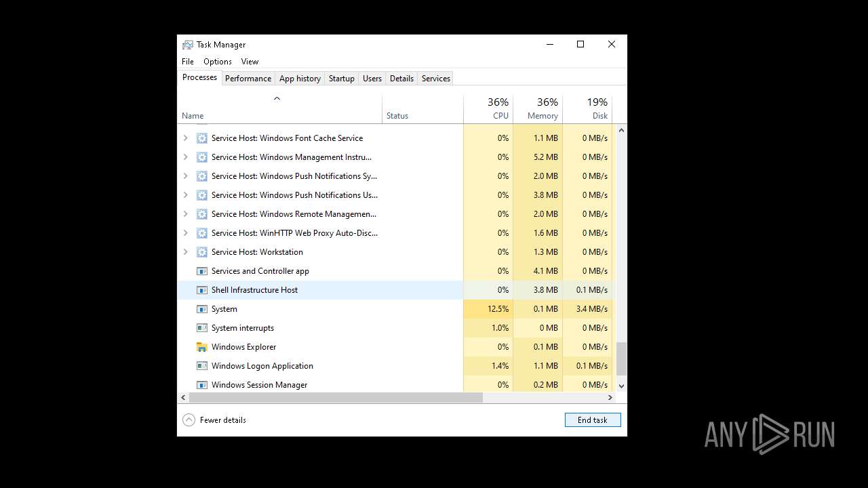Click gear icon of Windows Font Cache Service
The image size is (868, 488).
201,138
